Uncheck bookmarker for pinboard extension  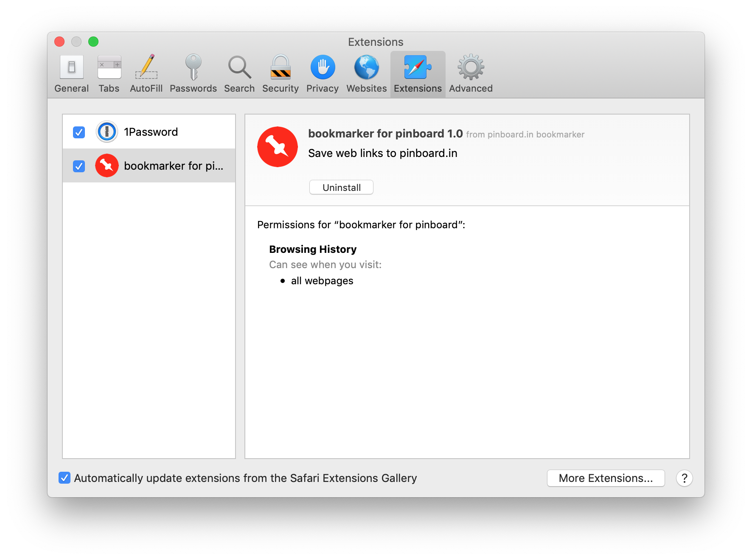[x=79, y=166]
